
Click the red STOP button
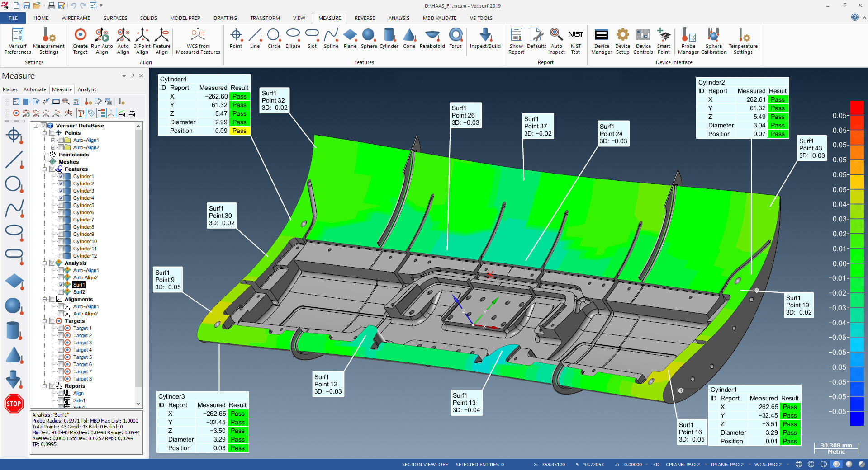click(x=14, y=404)
